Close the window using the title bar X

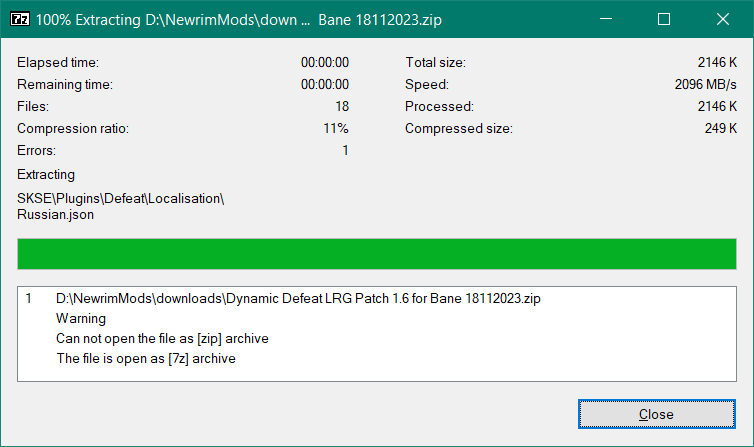[723, 19]
